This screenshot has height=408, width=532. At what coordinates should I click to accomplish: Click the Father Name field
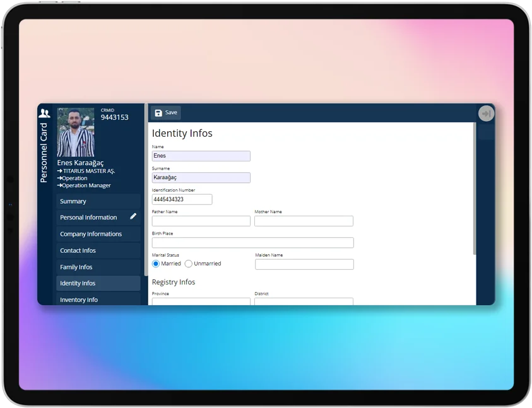pyautogui.click(x=201, y=221)
